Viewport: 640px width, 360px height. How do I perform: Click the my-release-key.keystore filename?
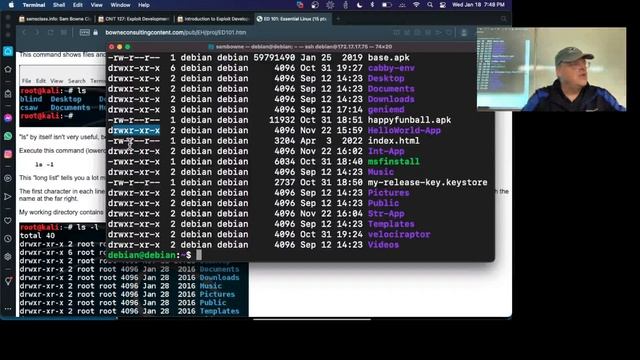coord(427,183)
